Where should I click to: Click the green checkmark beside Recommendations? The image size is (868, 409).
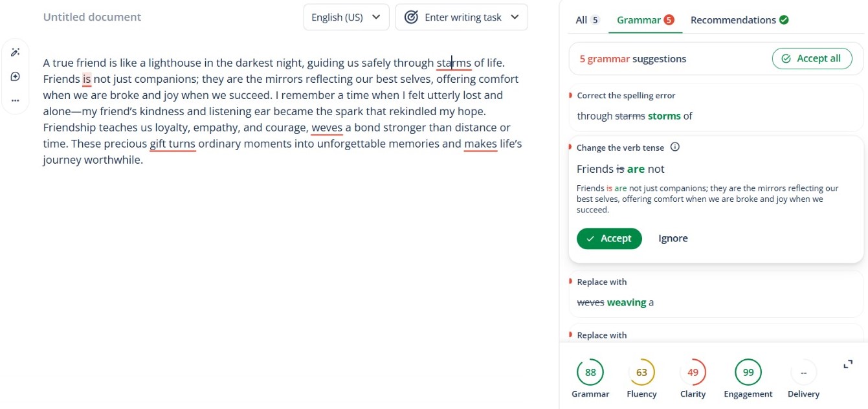785,20
